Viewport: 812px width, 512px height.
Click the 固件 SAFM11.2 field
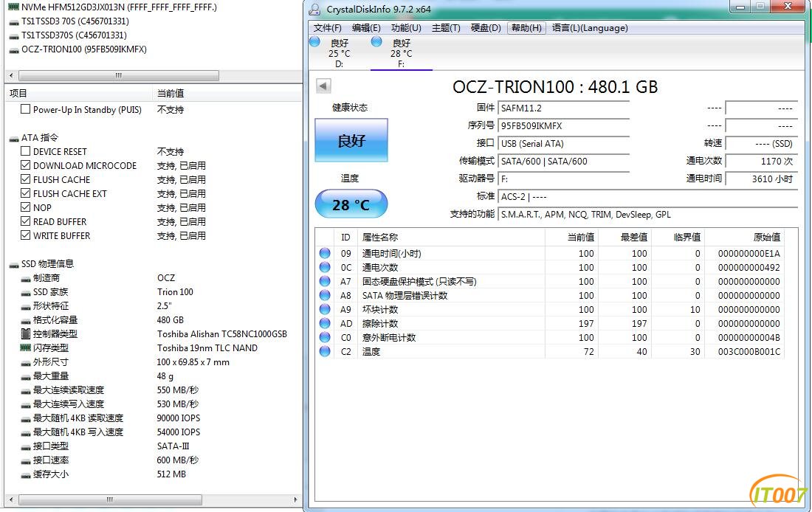tap(563, 108)
